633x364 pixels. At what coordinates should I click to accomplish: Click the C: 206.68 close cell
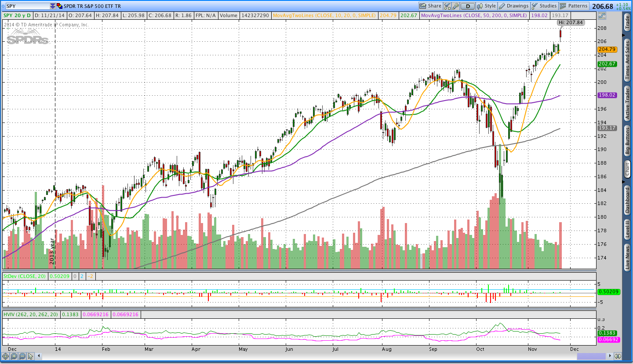pos(160,15)
